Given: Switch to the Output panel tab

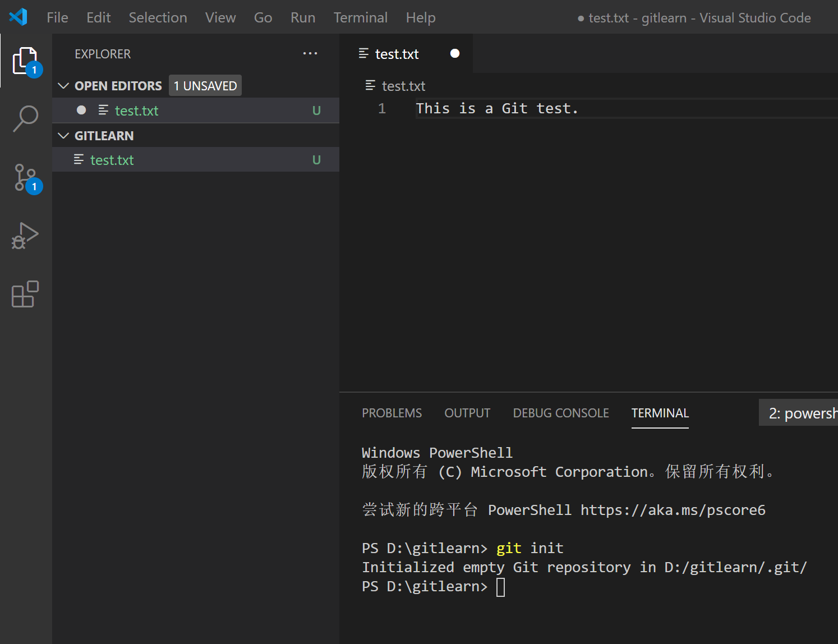Looking at the screenshot, I should (467, 413).
